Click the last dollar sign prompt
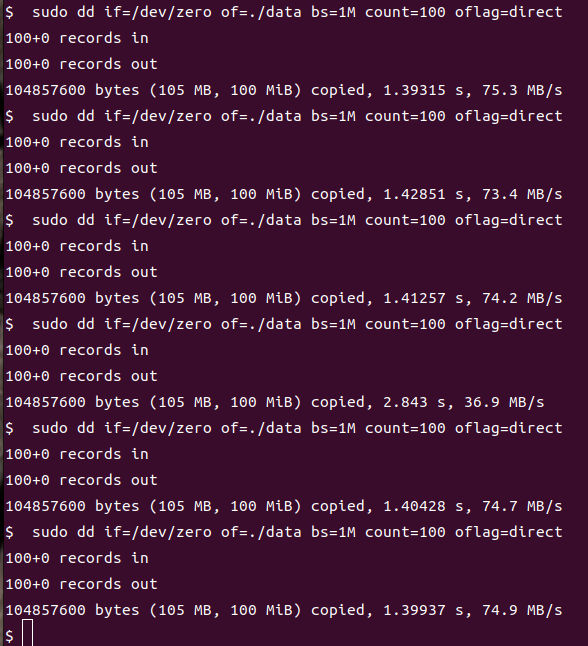This screenshot has height=646, width=588. [x=9, y=636]
